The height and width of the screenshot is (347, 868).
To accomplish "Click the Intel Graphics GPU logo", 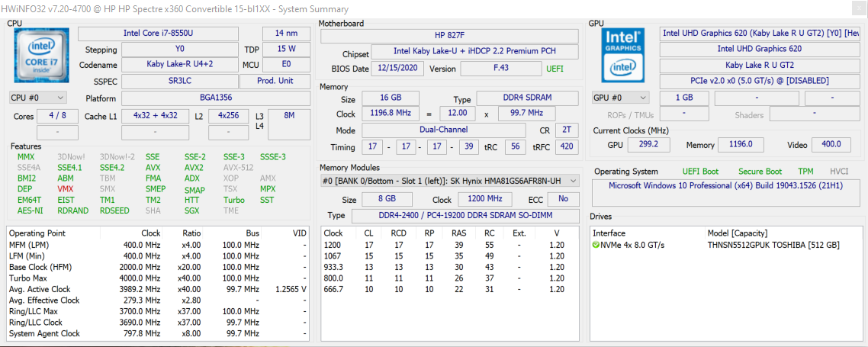I will pos(623,56).
